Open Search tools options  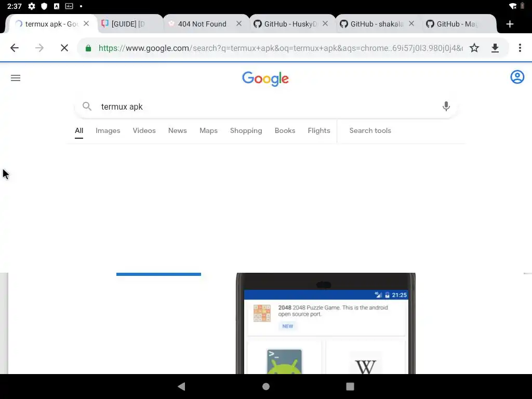coord(370,130)
